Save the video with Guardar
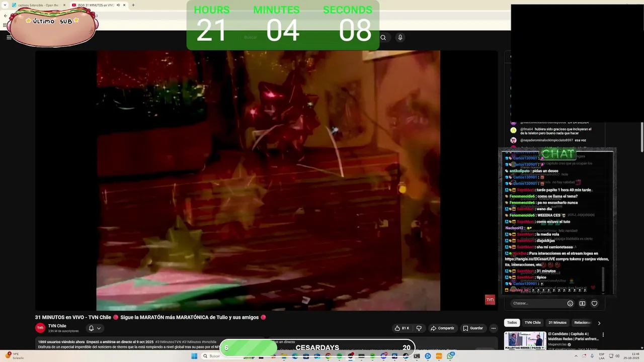Screen dimensions: 644x362 click(473, 328)
